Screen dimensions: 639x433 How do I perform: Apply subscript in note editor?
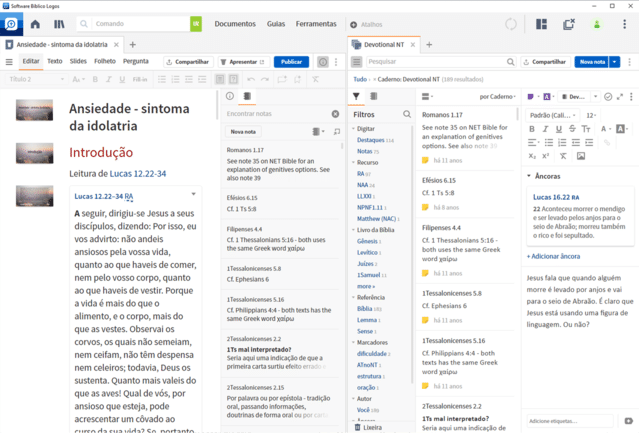(x=532, y=156)
